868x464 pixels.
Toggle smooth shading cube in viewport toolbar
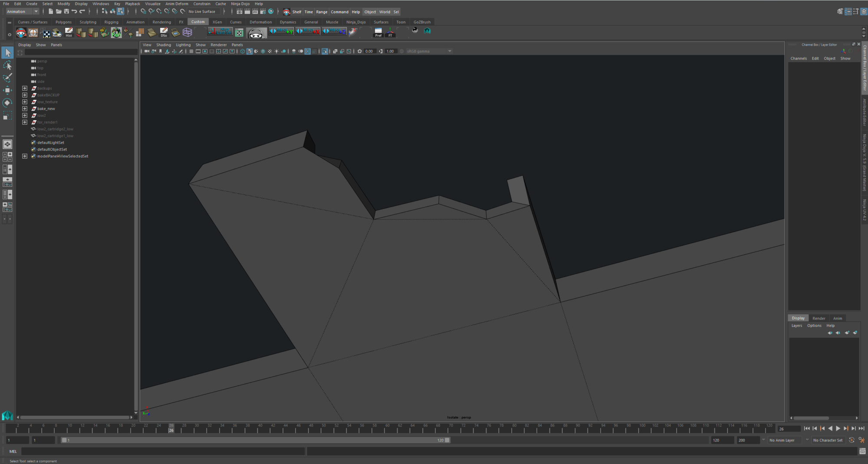tap(249, 51)
